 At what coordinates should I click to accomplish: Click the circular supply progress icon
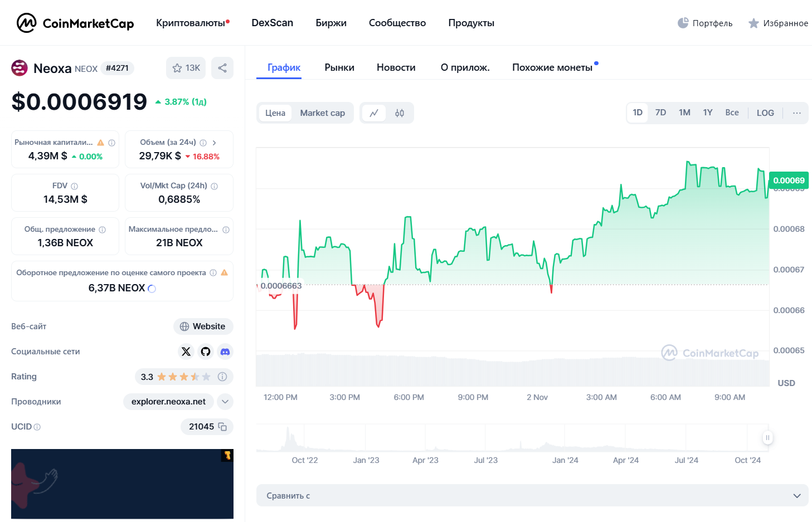(152, 289)
